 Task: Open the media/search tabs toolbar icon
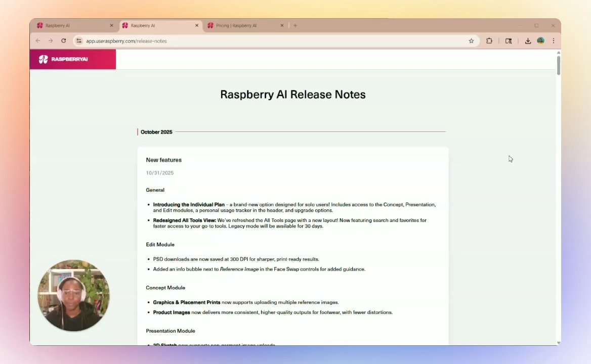click(509, 40)
